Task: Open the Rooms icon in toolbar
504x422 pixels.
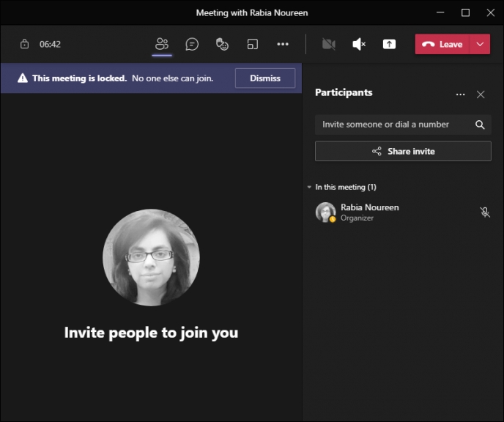Action: (252, 44)
